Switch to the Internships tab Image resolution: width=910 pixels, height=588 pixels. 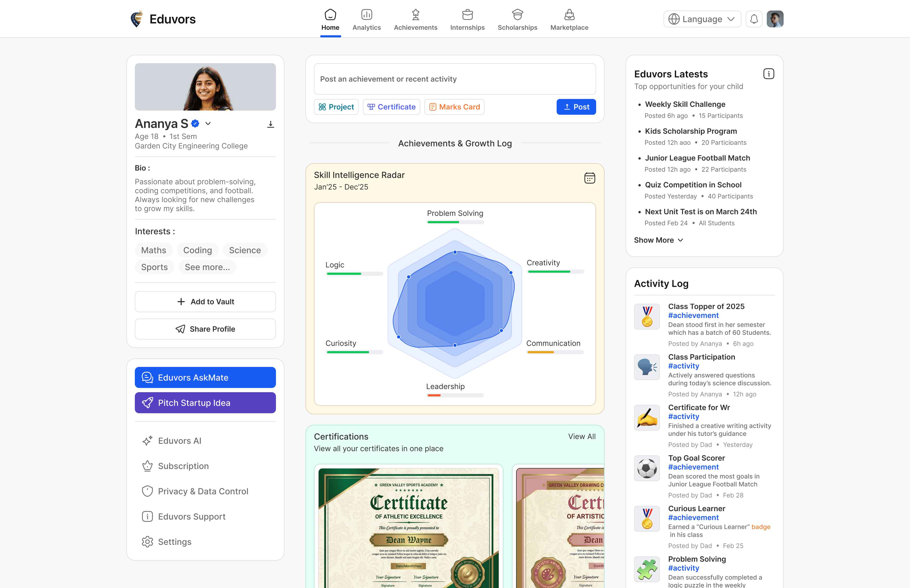[467, 20]
